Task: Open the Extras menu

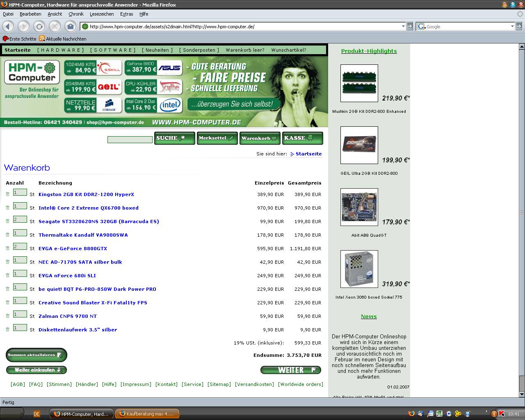Action: tap(126, 14)
